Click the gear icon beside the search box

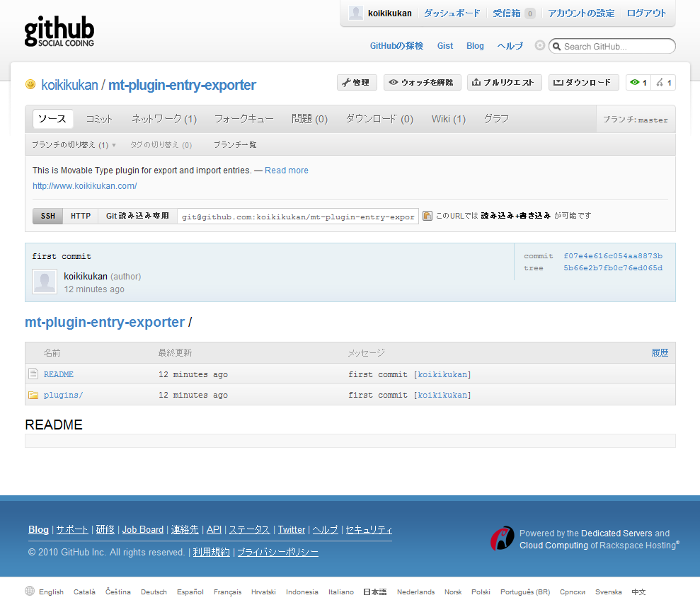point(540,45)
